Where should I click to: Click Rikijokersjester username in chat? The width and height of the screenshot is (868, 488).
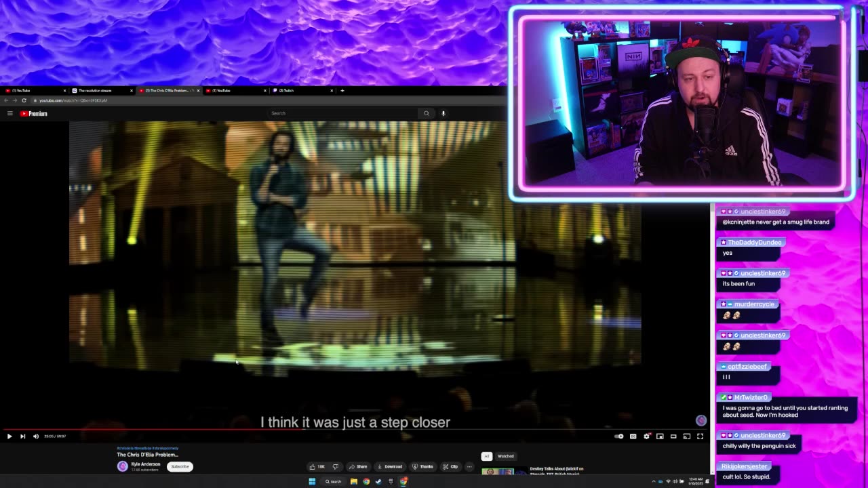(745, 466)
